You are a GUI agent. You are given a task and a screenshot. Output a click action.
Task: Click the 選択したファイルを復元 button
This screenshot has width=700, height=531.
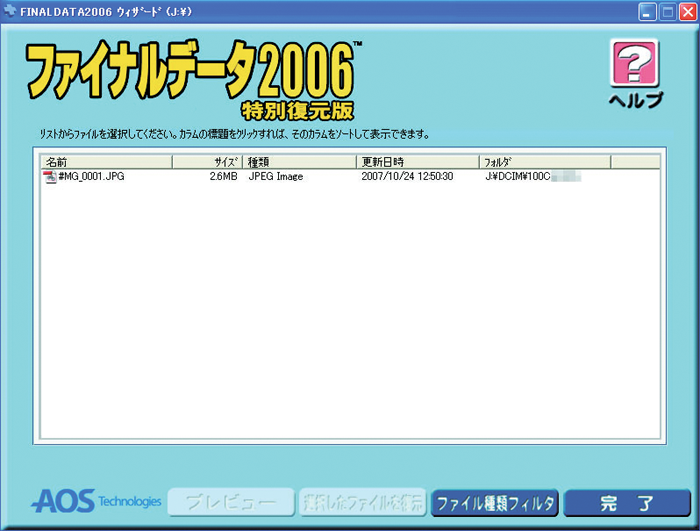[x=362, y=503]
